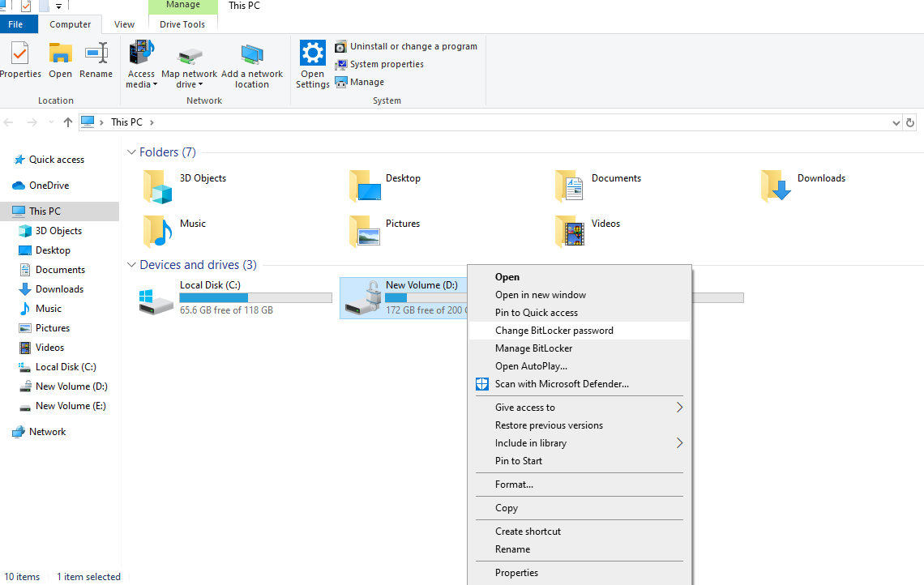This screenshot has height=585, width=924.
Task: Choose Scan with Microsoft Defender...
Action: tap(580, 383)
